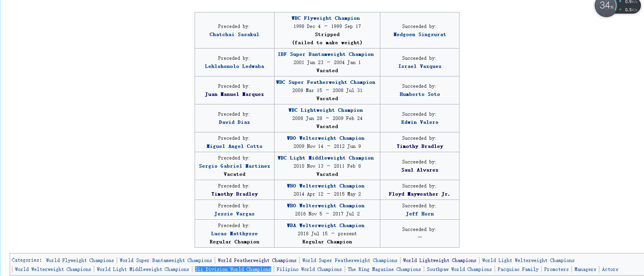This screenshot has width=644, height=276.
Task: Click Regular Champion under Lucas Matthysse
Action: pyautogui.click(x=234, y=242)
